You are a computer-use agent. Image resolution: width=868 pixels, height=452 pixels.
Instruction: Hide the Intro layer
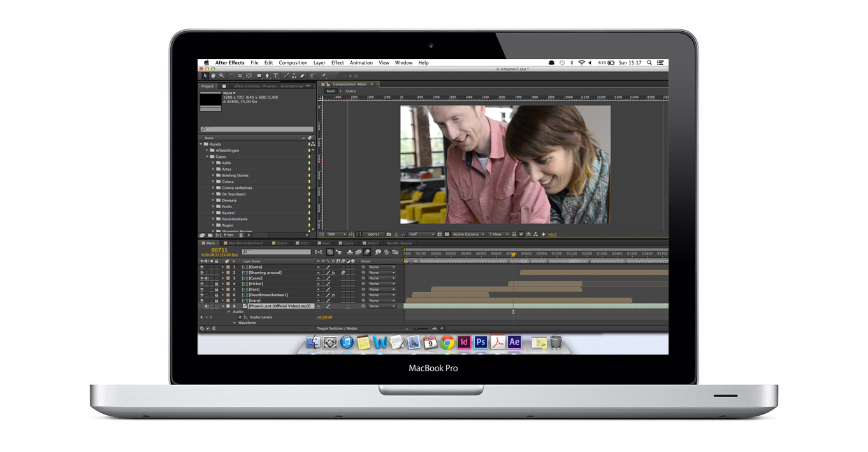pyautogui.click(x=202, y=300)
